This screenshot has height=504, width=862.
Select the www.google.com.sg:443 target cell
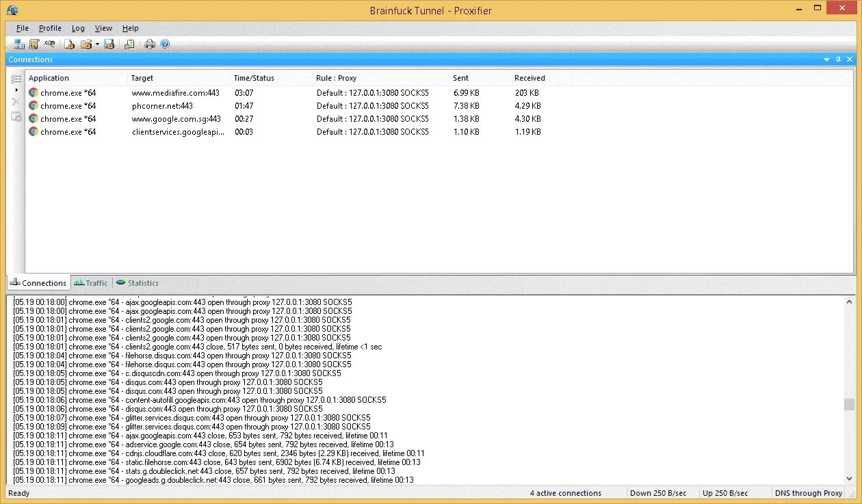pos(177,119)
